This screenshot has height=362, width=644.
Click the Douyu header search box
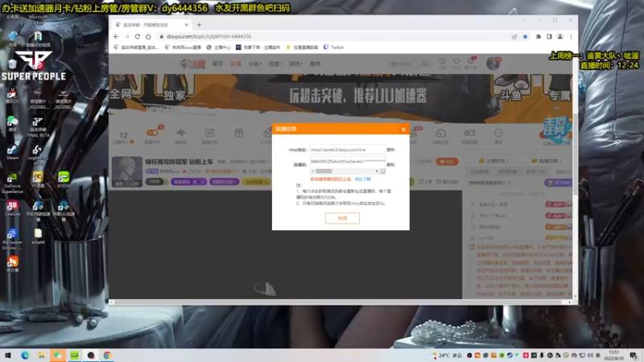tap(405, 64)
